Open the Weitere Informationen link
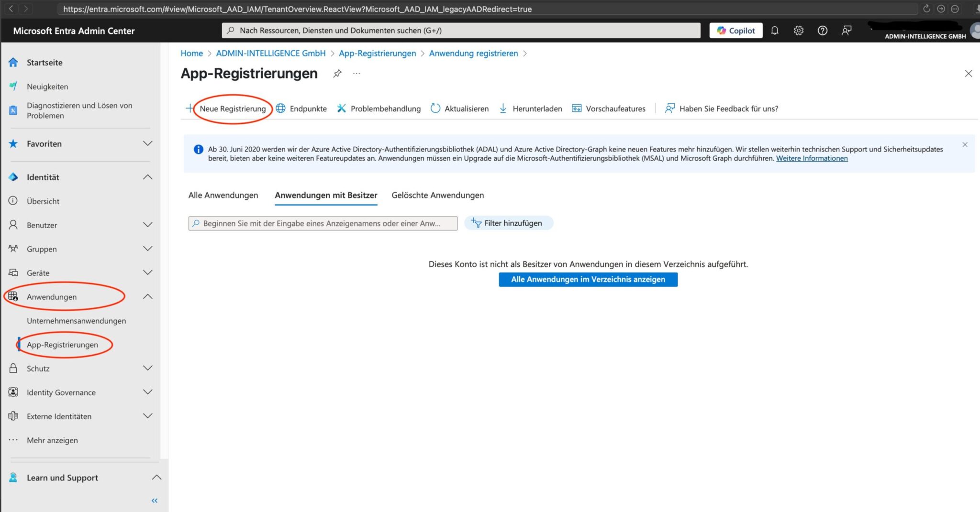Image resolution: width=980 pixels, height=512 pixels. pos(811,158)
